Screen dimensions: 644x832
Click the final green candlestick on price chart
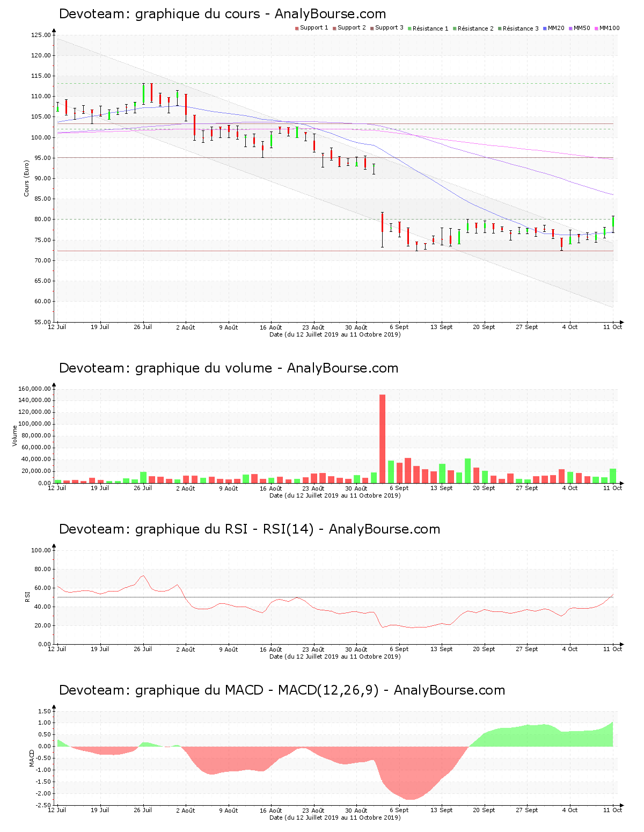(x=613, y=224)
